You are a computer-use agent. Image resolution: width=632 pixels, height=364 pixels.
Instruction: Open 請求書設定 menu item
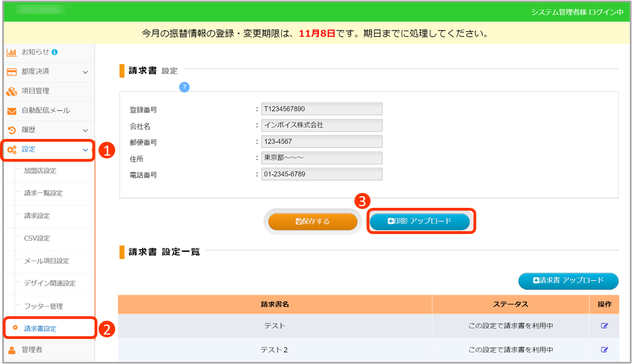pyautogui.click(x=40, y=328)
